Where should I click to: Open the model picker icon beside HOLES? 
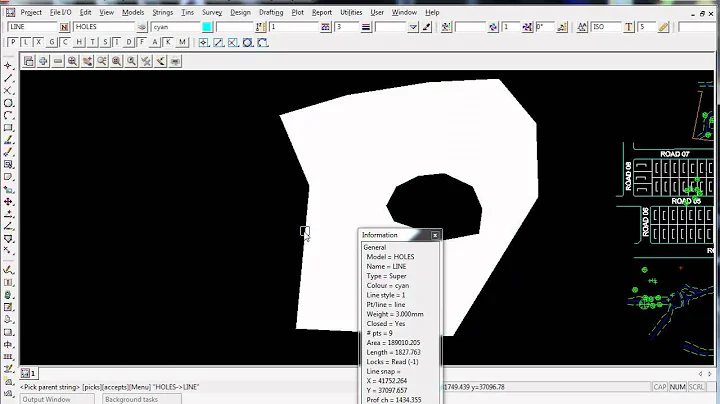142,27
